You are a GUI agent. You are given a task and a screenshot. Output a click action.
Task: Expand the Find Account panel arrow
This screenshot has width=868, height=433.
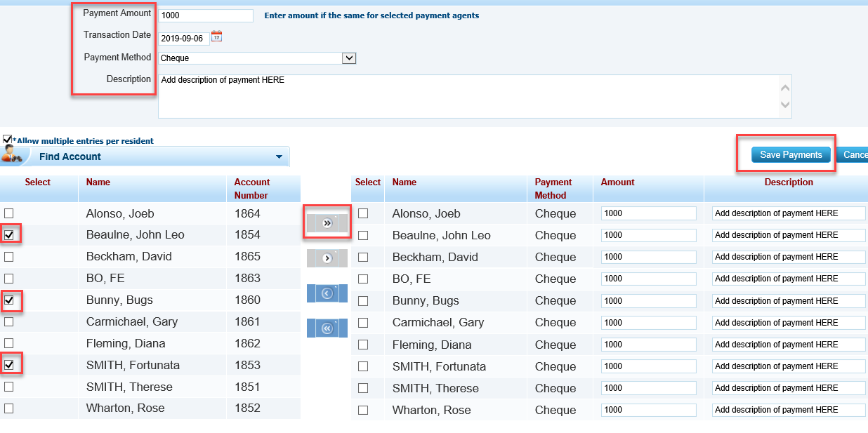(279, 157)
